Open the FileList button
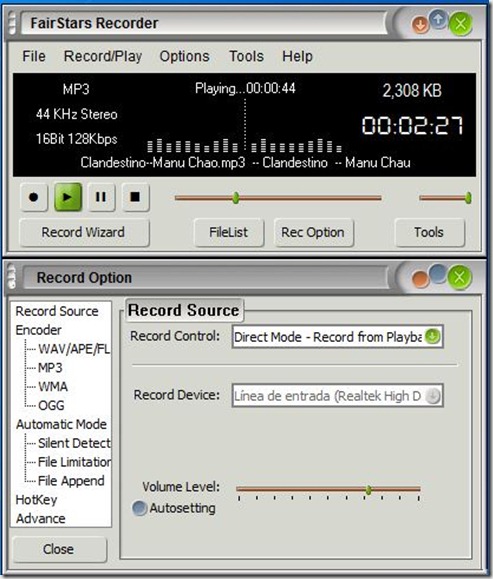493x579 pixels. [x=229, y=233]
